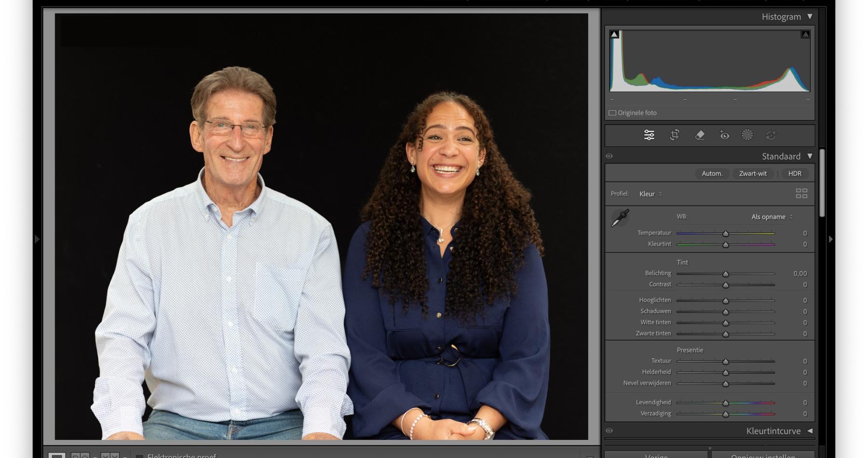Click the Temperatuur slider handle

click(725, 233)
